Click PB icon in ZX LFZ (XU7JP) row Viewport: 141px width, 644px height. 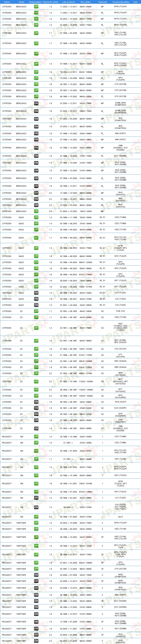[36, 349]
